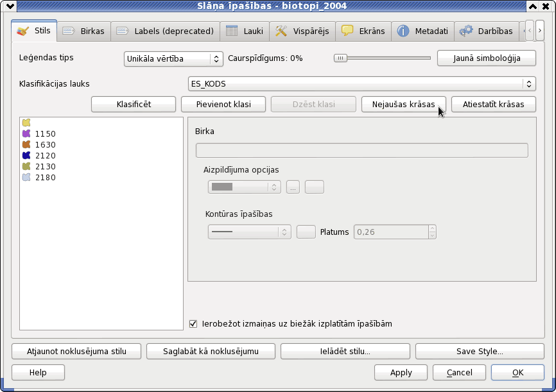Open Help for the dialog
Screen dimensions: 556x392
click(x=38, y=373)
